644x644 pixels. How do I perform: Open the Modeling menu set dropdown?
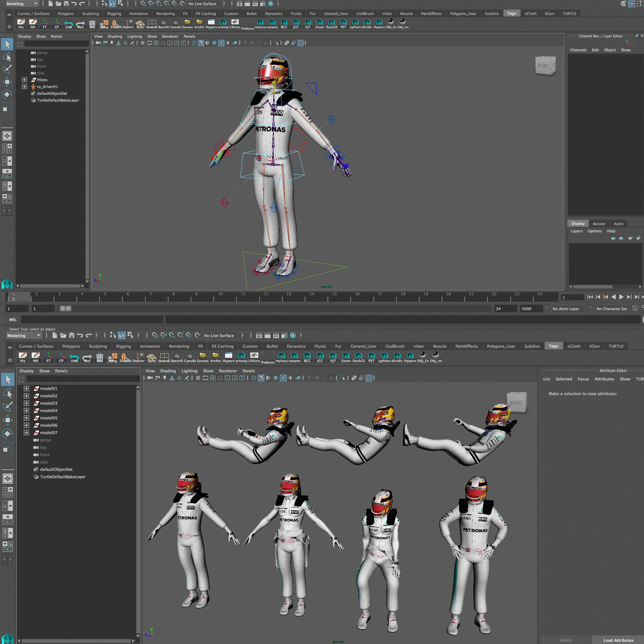tap(22, 4)
